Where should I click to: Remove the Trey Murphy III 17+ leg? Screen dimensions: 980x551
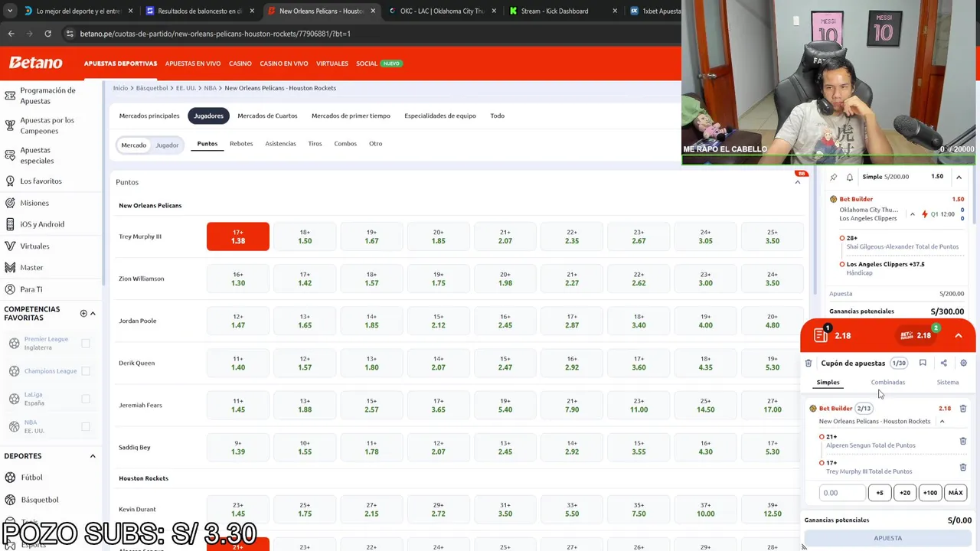click(963, 467)
